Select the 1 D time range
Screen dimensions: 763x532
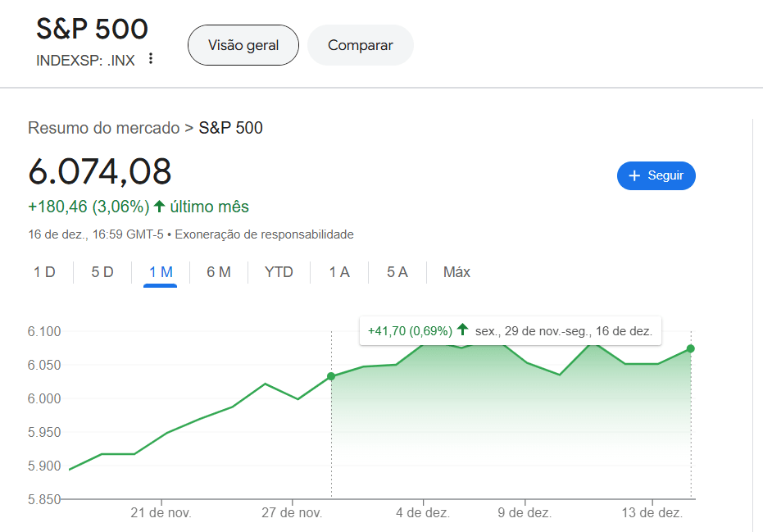tap(44, 272)
